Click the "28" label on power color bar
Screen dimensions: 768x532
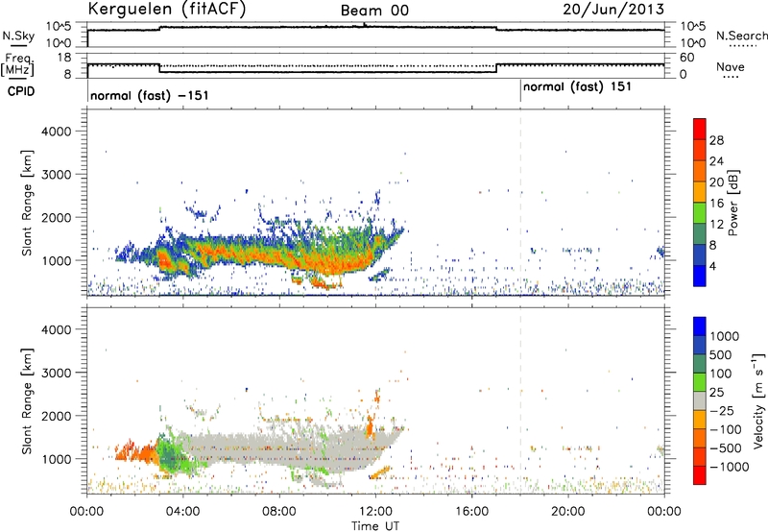(716, 140)
